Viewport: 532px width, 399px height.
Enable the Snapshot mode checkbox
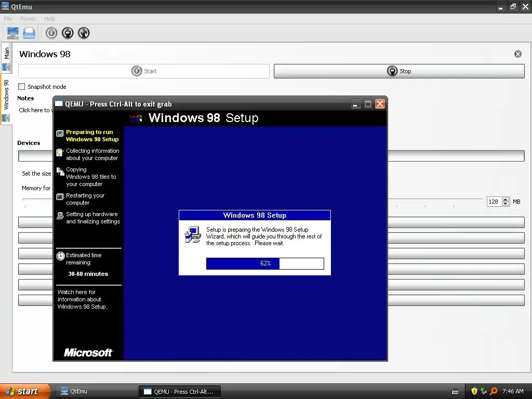click(22, 87)
